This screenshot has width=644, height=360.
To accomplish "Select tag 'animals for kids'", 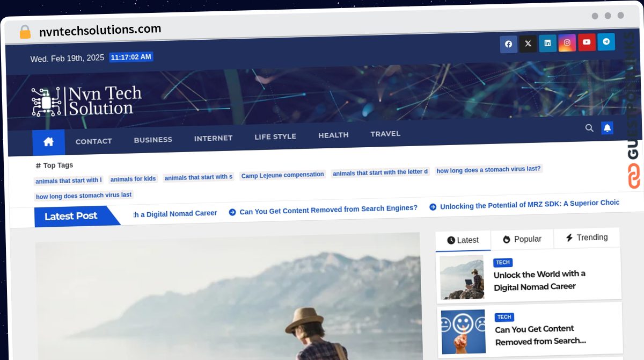I will tap(133, 179).
